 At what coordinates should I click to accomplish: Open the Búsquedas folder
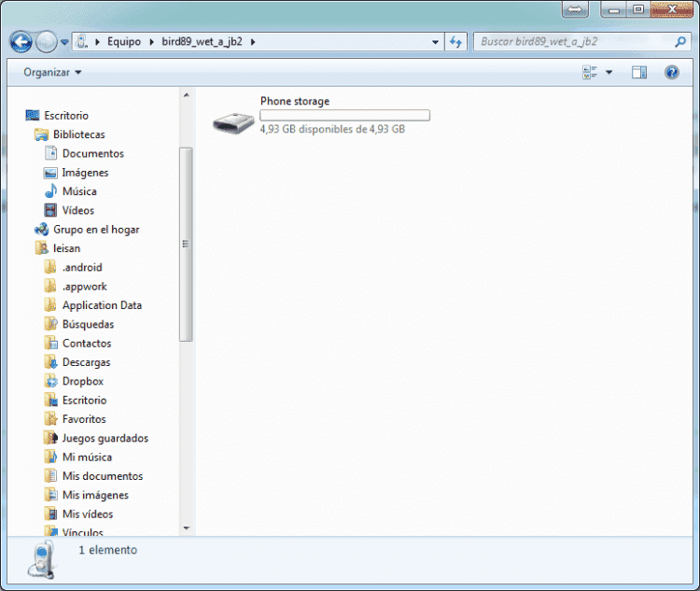[x=88, y=324]
